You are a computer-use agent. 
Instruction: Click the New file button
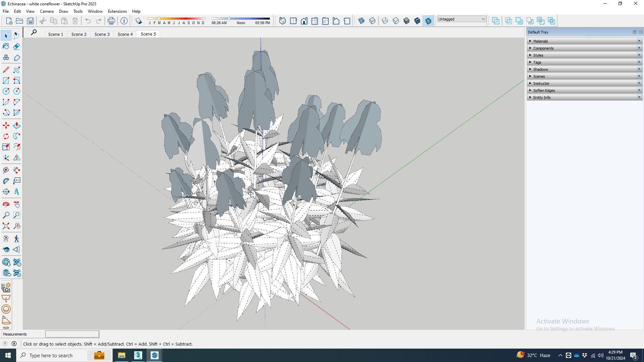click(x=9, y=21)
